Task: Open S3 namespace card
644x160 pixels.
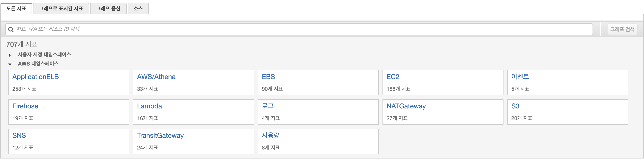Action: click(x=568, y=112)
